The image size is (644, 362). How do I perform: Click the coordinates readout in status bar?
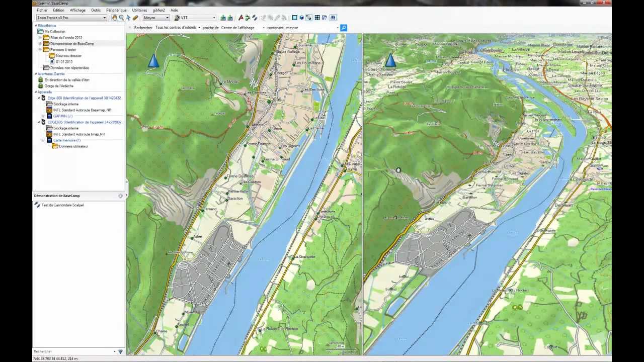pos(56,358)
